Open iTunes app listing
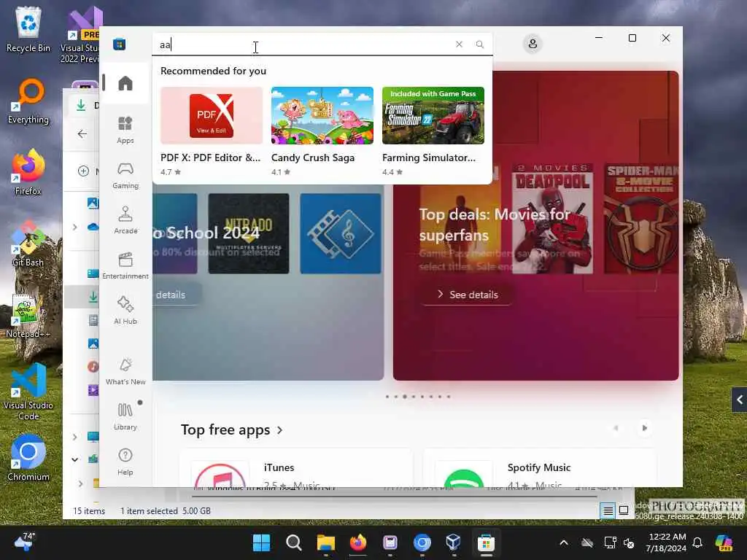This screenshot has width=747, height=560. 296,469
